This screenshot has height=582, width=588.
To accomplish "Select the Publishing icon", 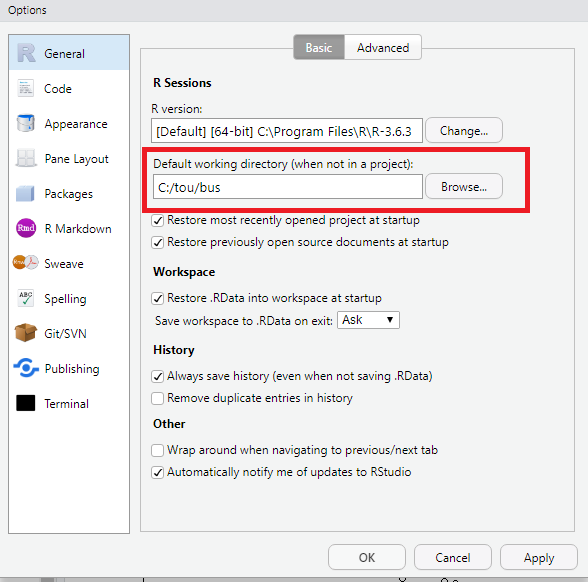I will (x=26, y=368).
